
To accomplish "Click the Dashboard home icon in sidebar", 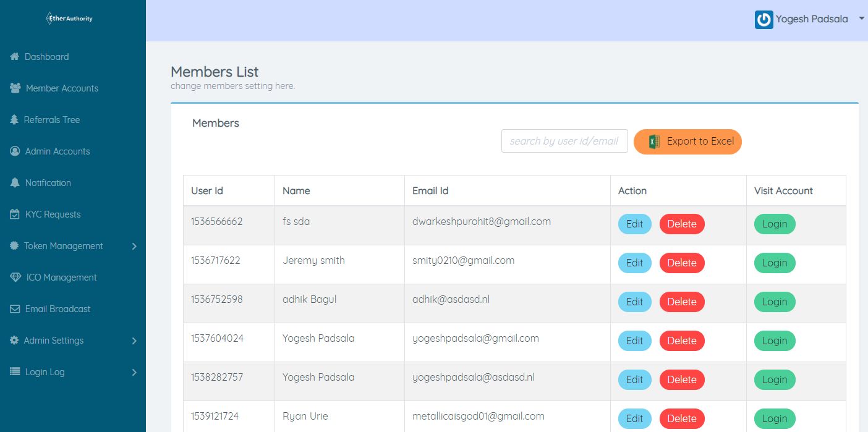I will 15,57.
